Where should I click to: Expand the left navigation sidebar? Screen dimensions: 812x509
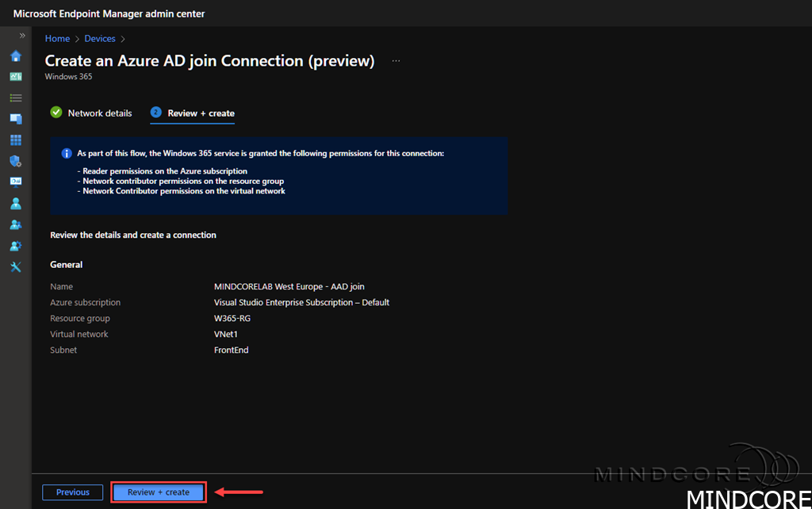pyautogui.click(x=22, y=36)
